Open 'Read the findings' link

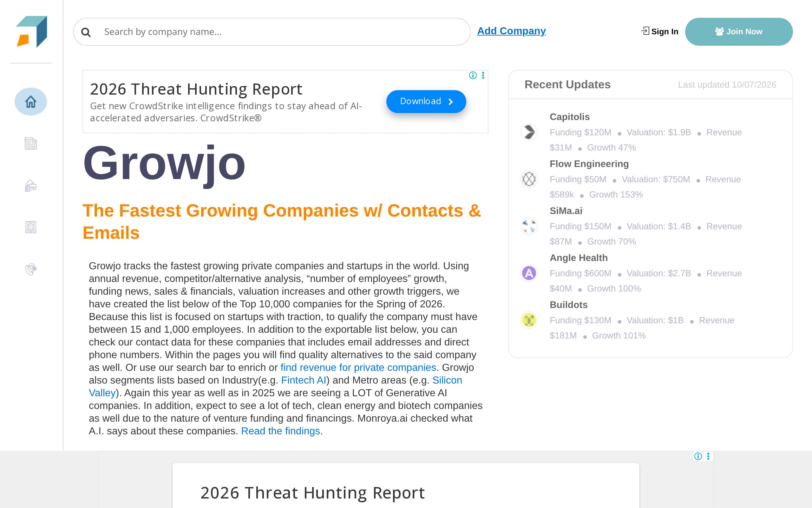point(280,431)
